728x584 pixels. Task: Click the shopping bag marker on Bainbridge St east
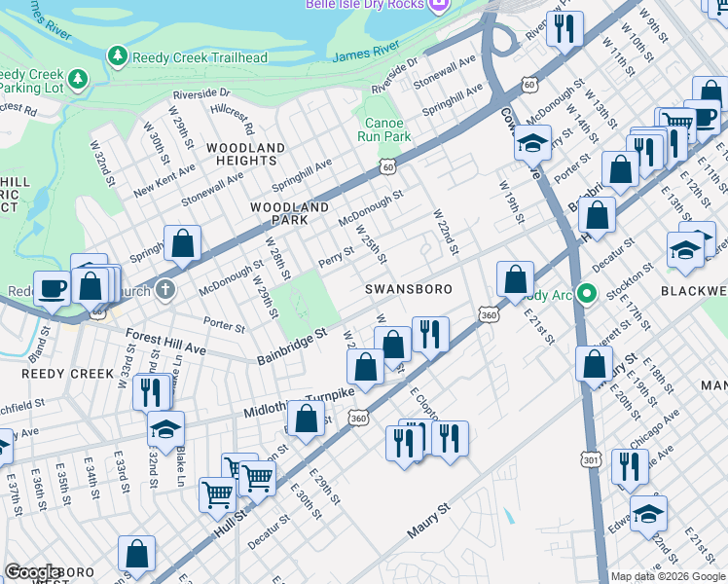pyautogui.click(x=597, y=216)
